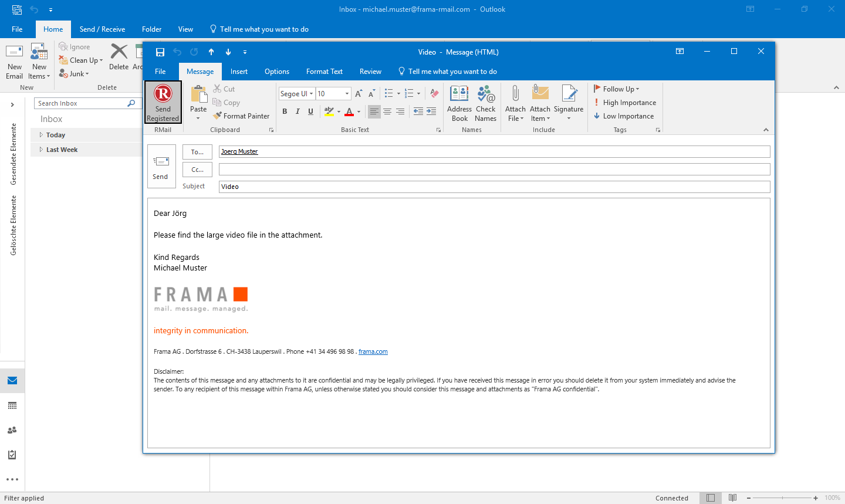Image resolution: width=845 pixels, height=504 pixels.
Task: Switch to the Format Text tab
Action: coord(325,72)
